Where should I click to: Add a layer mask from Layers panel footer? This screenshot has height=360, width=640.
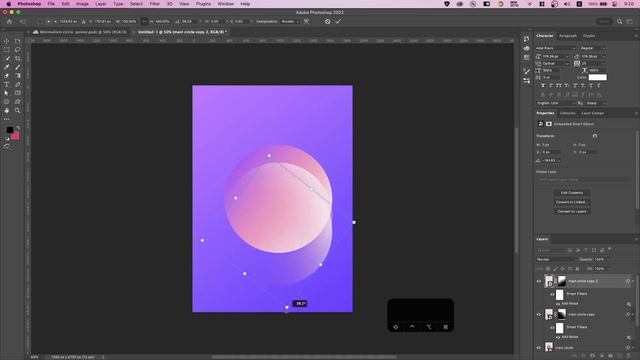pyautogui.click(x=592, y=356)
